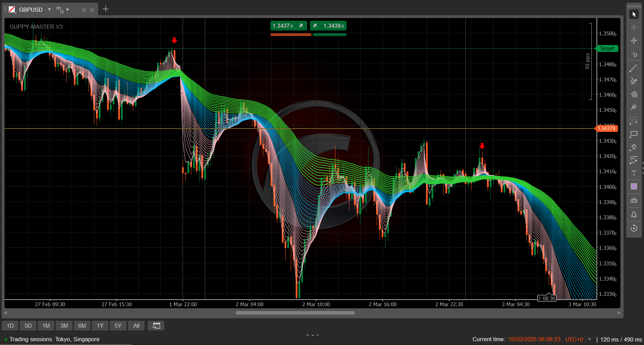Screen dimensions: 644x345
Task: Choose the Andrews pitchfork tool
Action: (x=634, y=107)
